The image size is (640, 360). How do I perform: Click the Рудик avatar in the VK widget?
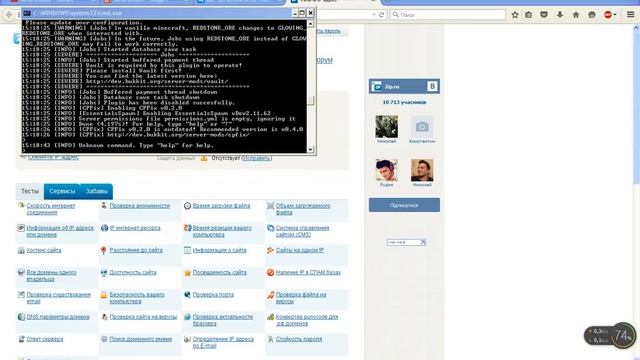coord(387,170)
